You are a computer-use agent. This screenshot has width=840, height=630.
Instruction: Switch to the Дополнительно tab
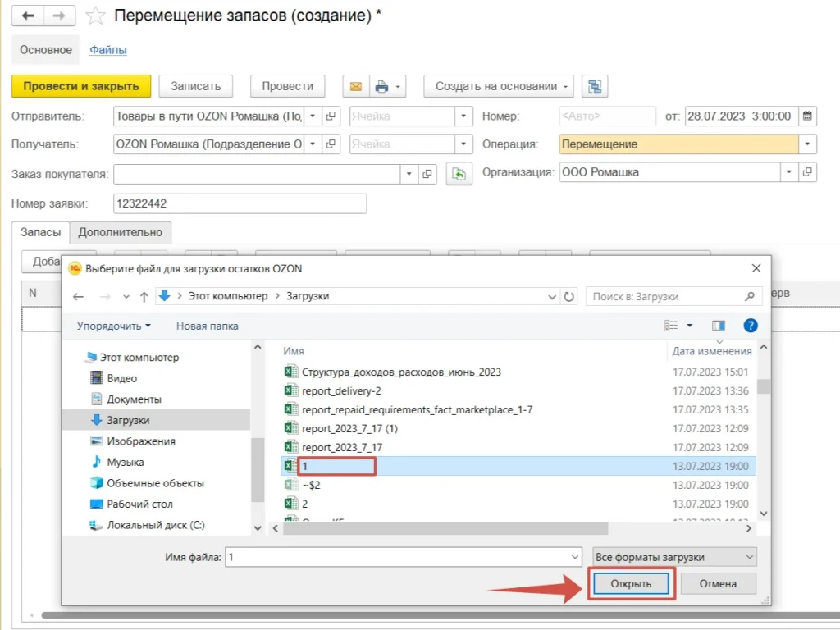click(x=121, y=232)
